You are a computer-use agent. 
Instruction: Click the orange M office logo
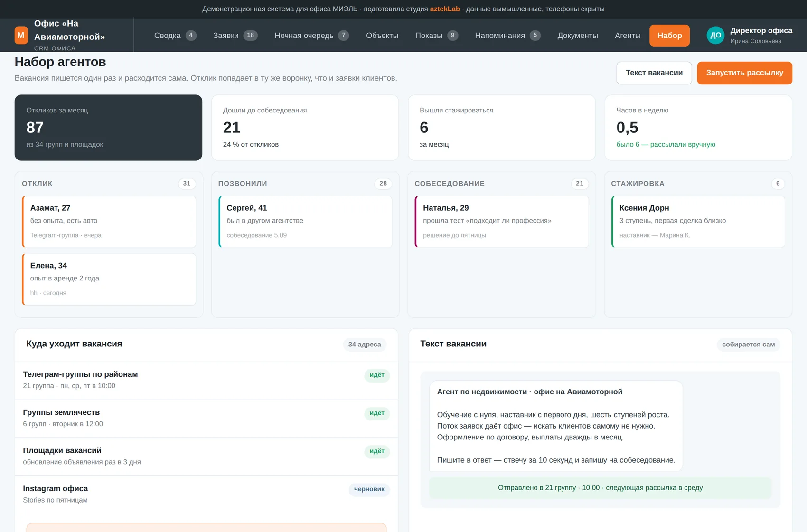[21, 35]
